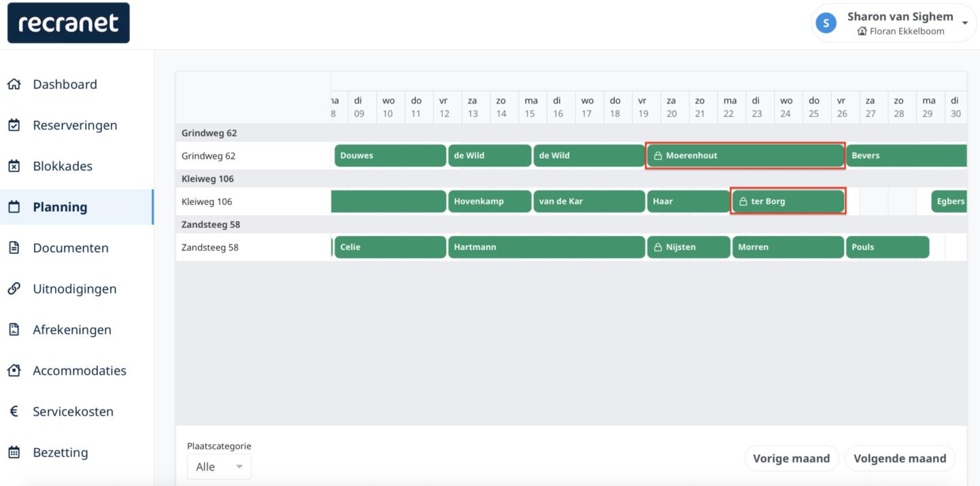The height and width of the screenshot is (486, 980).
Task: Click the Dashboard home icon
Action: [14, 84]
